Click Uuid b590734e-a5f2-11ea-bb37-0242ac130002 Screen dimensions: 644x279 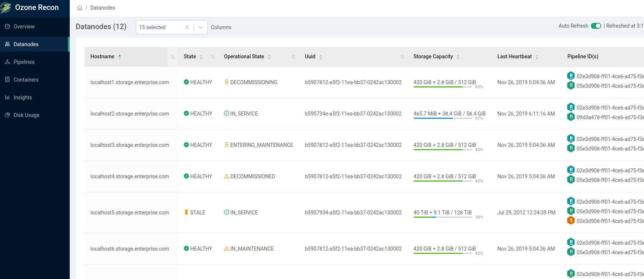(353, 114)
